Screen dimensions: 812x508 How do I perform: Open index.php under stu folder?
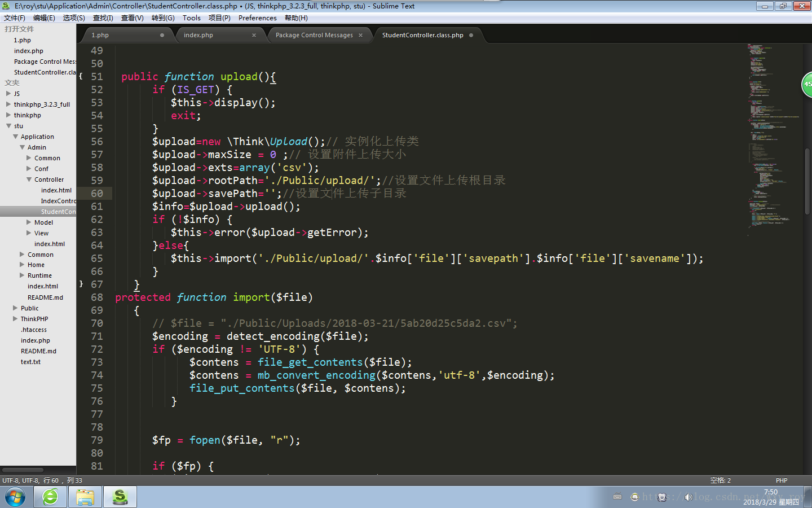pyautogui.click(x=36, y=340)
